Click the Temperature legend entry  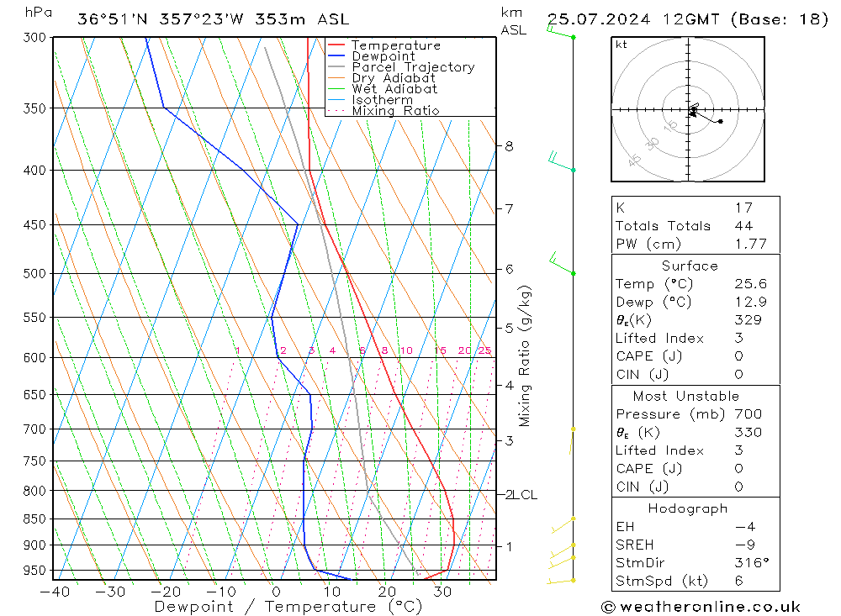tap(396, 45)
